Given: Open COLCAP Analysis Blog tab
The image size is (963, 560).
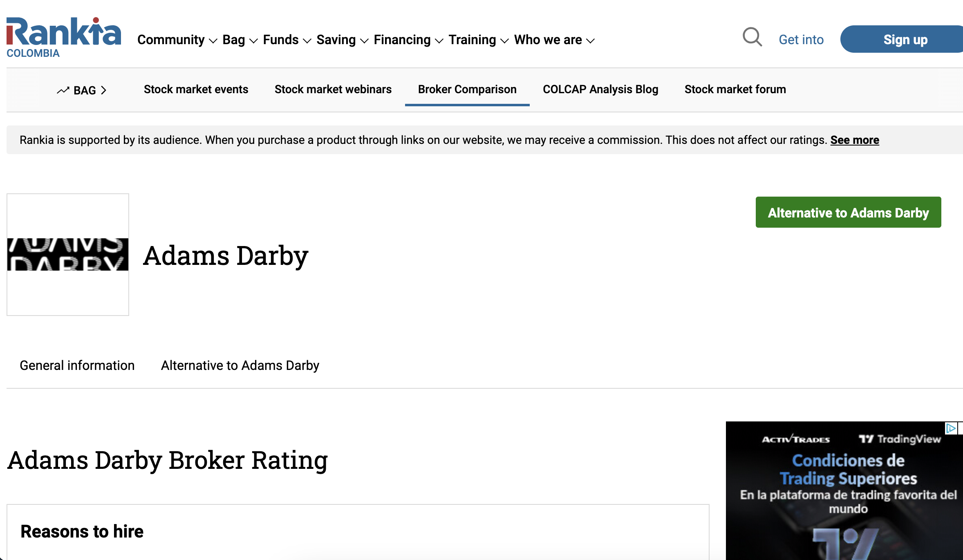Looking at the screenshot, I should click(x=600, y=89).
